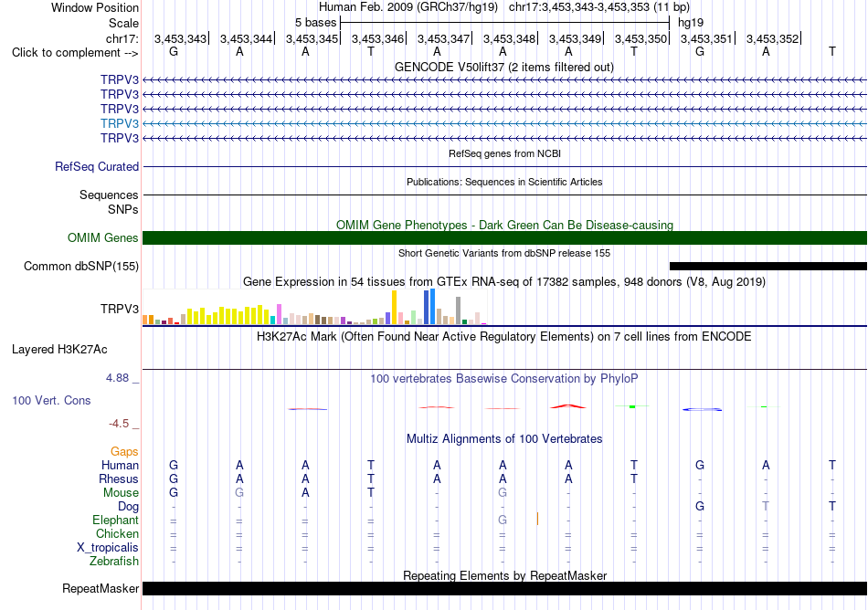
Task: Click the 100 Vert. Cons track label
Action: point(51,400)
